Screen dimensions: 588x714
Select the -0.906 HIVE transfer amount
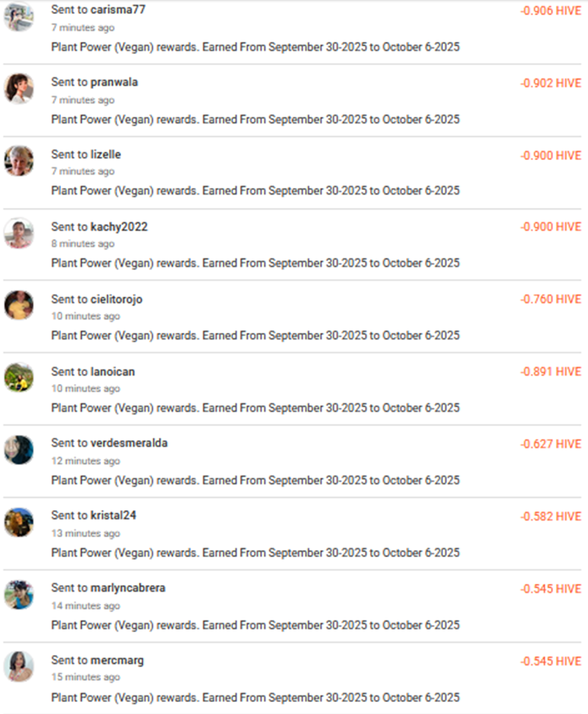(551, 11)
